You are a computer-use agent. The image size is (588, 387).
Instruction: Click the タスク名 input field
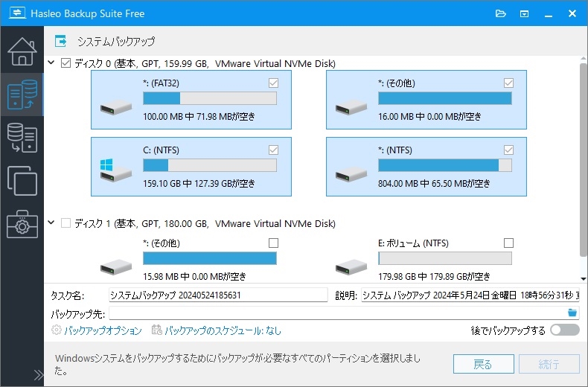pos(218,295)
